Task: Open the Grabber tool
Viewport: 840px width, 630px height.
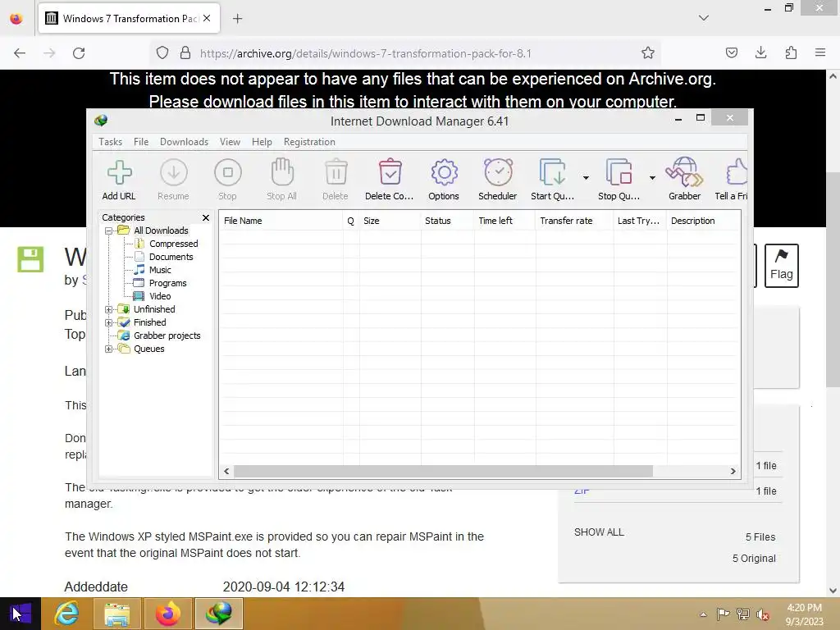Action: pos(685,180)
